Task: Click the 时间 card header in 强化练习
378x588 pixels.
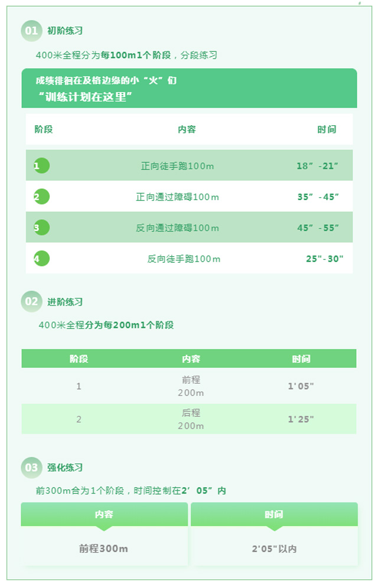Action: point(274,515)
